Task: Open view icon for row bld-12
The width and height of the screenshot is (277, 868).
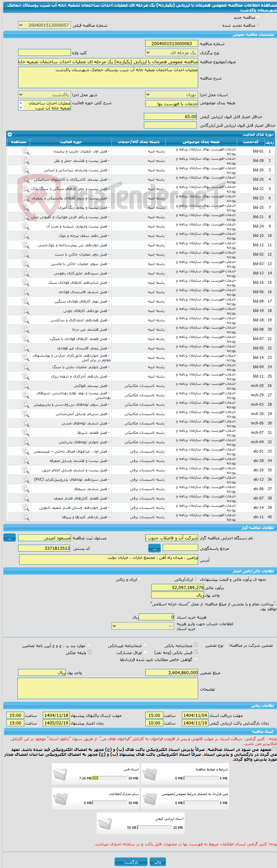Action: tap(25, 245)
